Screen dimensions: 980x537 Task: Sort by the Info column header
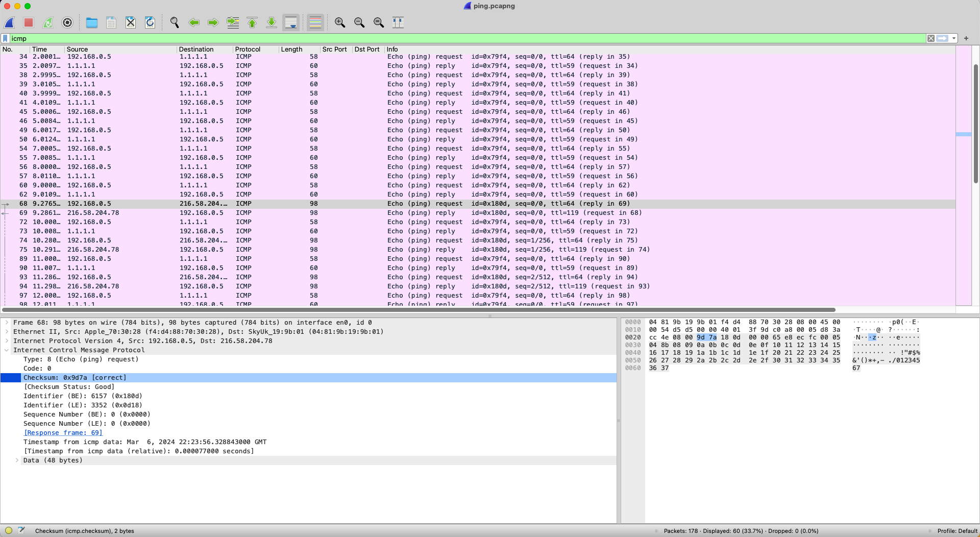(x=670, y=50)
